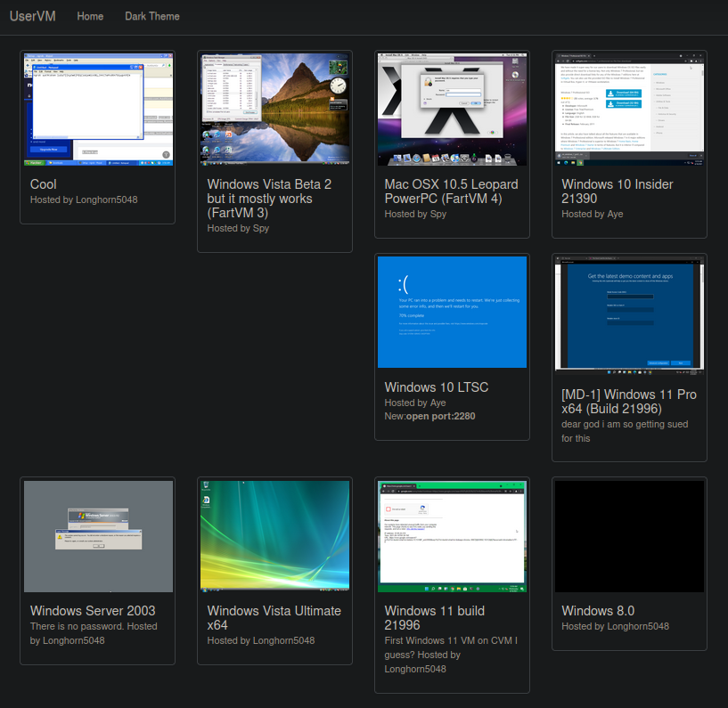728x708 pixels.
Task: Open the MD-1 Windows 11 Pro thumbnail
Action: (629, 313)
